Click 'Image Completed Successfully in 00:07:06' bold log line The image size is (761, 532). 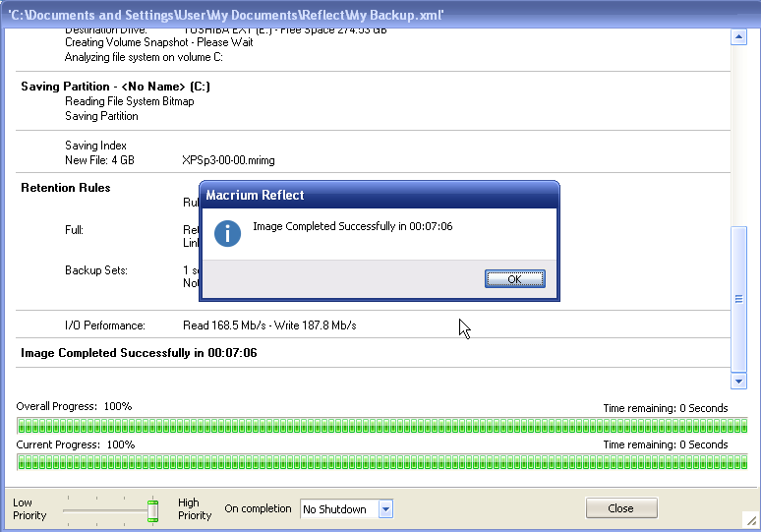[139, 353]
